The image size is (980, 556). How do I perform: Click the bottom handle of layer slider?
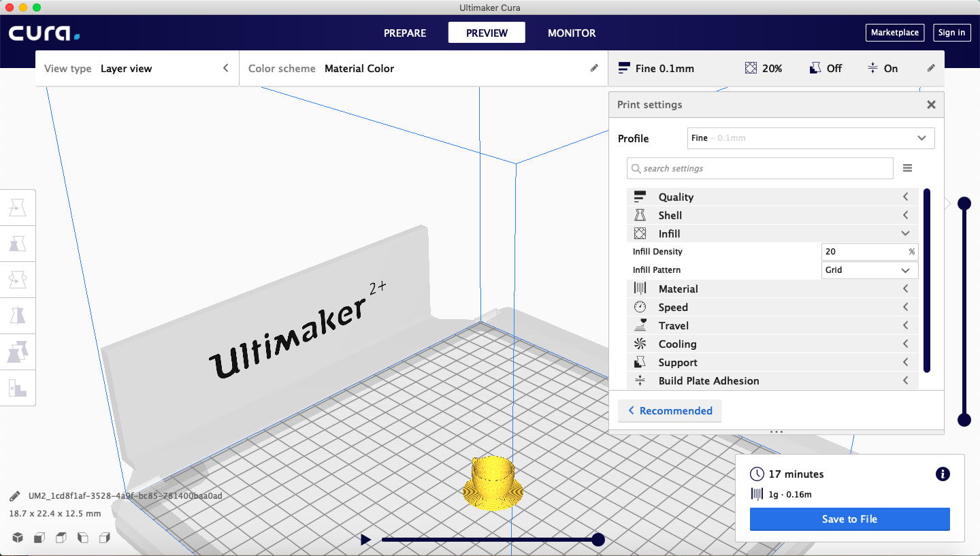[x=964, y=420]
